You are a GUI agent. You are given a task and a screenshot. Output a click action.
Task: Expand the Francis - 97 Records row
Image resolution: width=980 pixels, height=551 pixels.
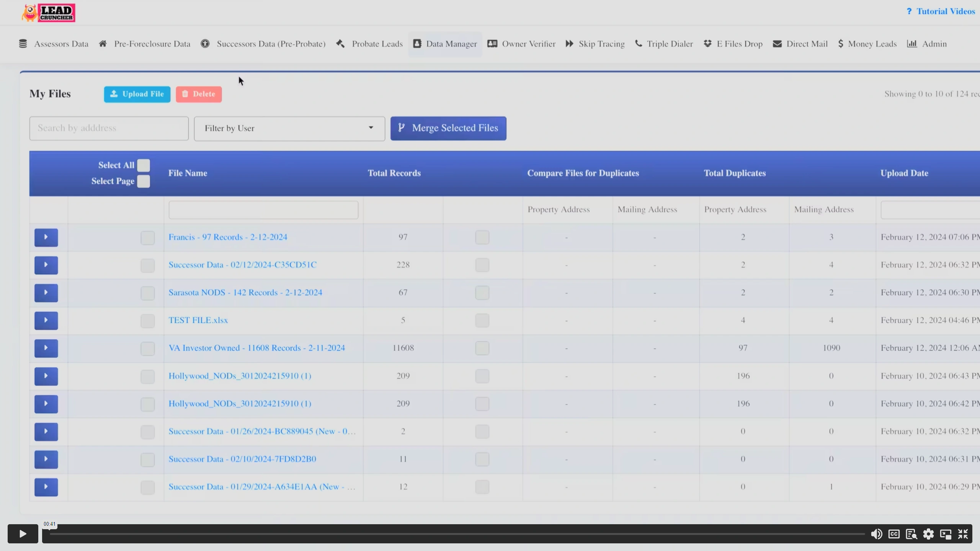coord(46,237)
